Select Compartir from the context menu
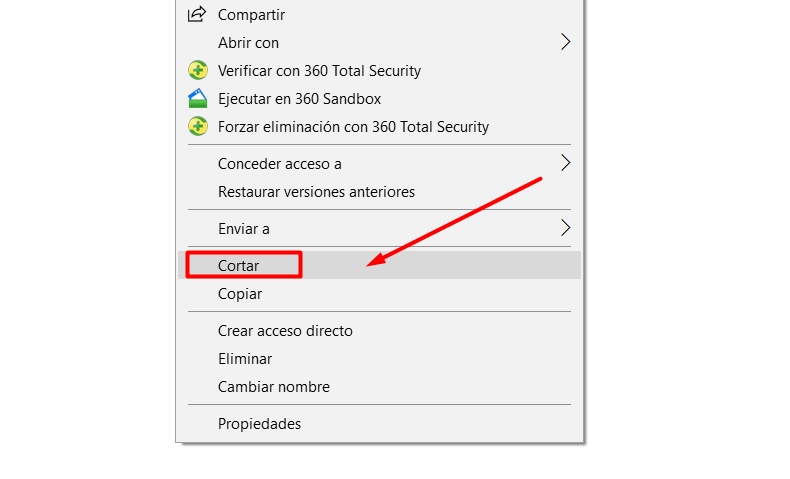The height and width of the screenshot is (479, 790). [379, 15]
